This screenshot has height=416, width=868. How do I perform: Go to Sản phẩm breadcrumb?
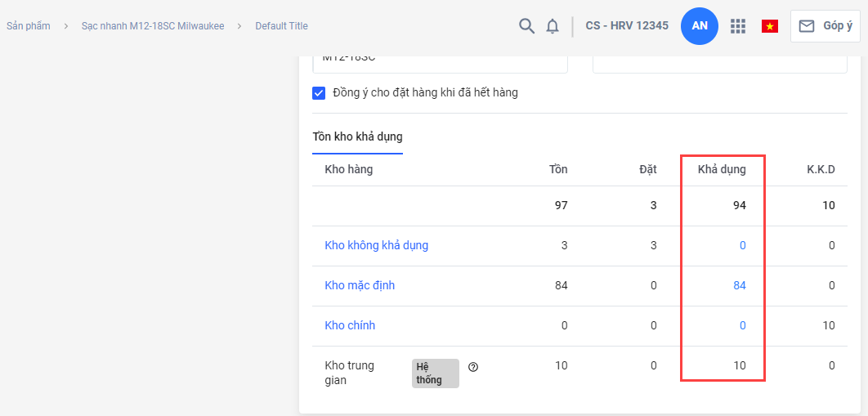[x=29, y=26]
